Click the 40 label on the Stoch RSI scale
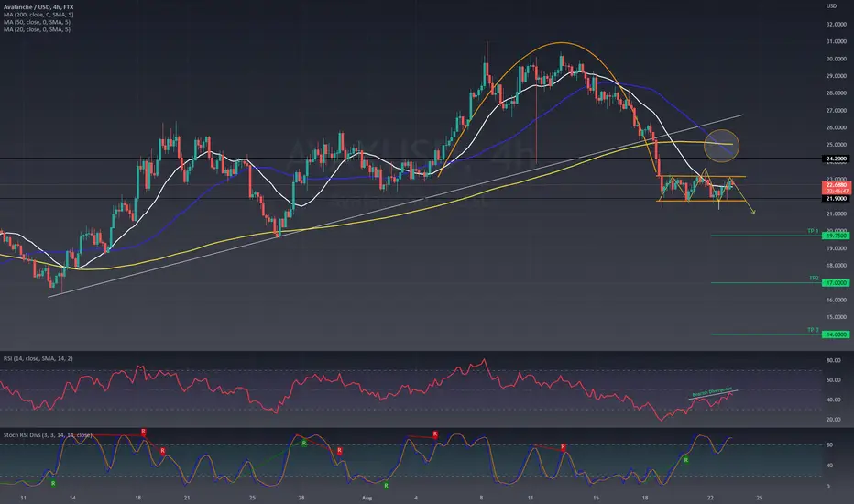 829,466
